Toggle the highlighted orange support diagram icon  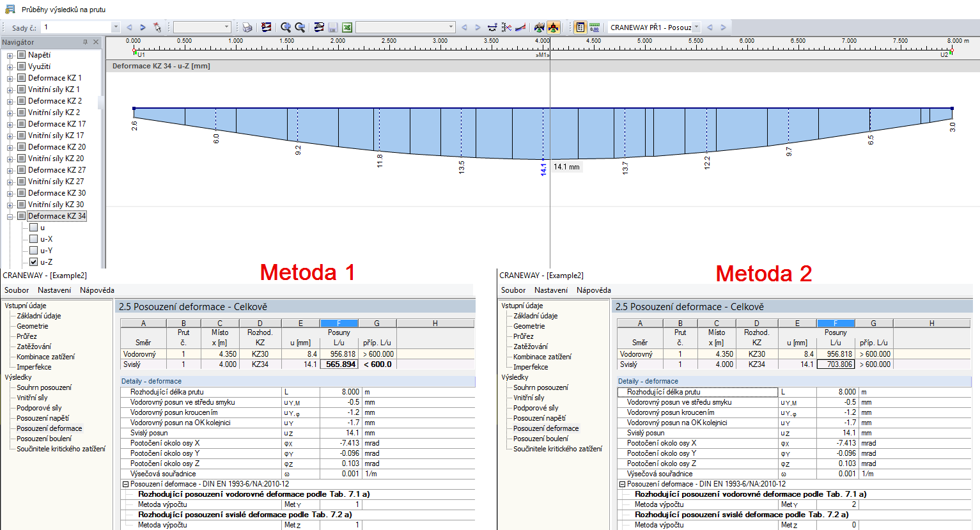(x=553, y=27)
